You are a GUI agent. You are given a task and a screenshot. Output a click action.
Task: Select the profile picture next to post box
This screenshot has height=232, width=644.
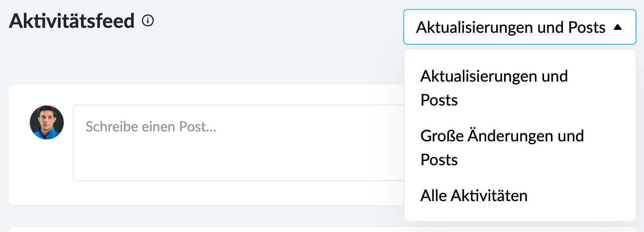point(47,122)
